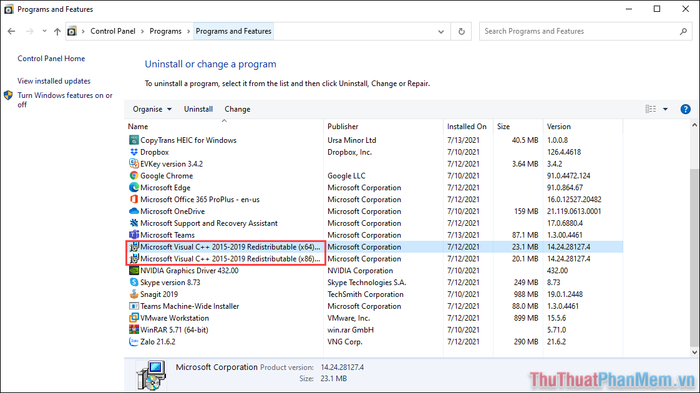Open the Organise dropdown menu
700x393 pixels.
click(152, 109)
